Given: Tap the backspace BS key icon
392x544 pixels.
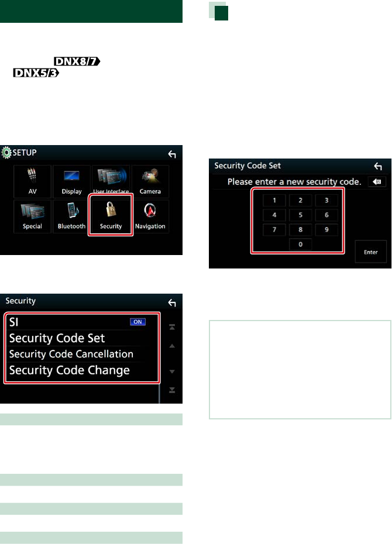Looking at the screenshot, I should (377, 181).
